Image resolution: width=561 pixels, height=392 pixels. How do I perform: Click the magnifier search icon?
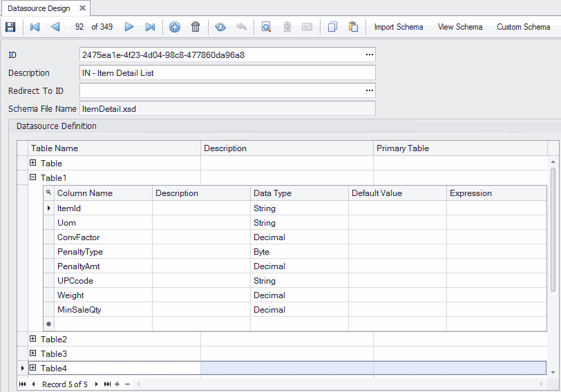point(266,27)
